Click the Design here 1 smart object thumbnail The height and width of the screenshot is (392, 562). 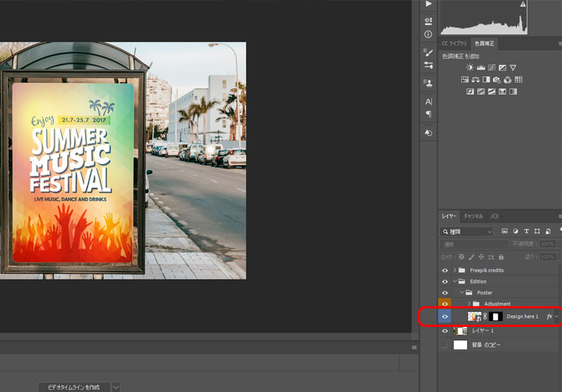pos(475,317)
